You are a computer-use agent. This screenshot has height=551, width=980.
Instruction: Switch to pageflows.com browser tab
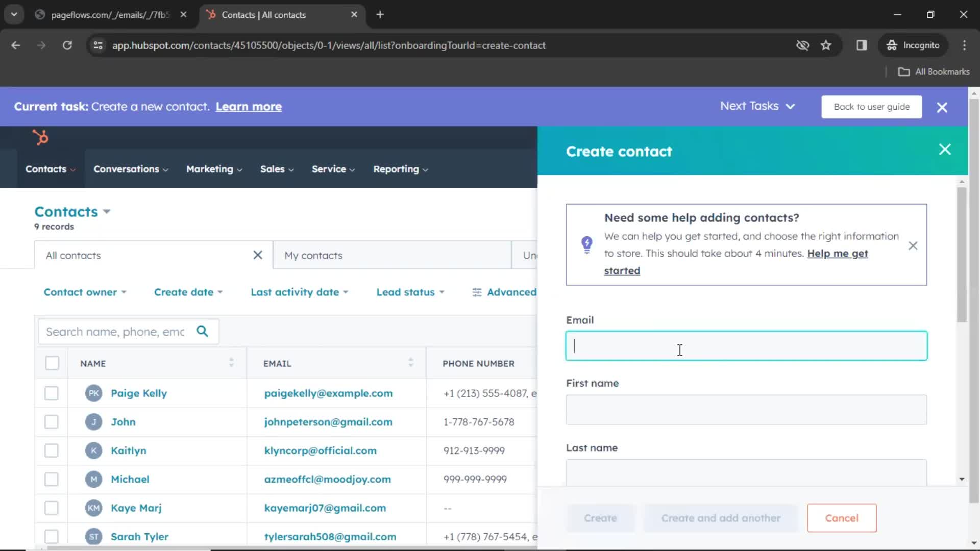tap(110, 15)
